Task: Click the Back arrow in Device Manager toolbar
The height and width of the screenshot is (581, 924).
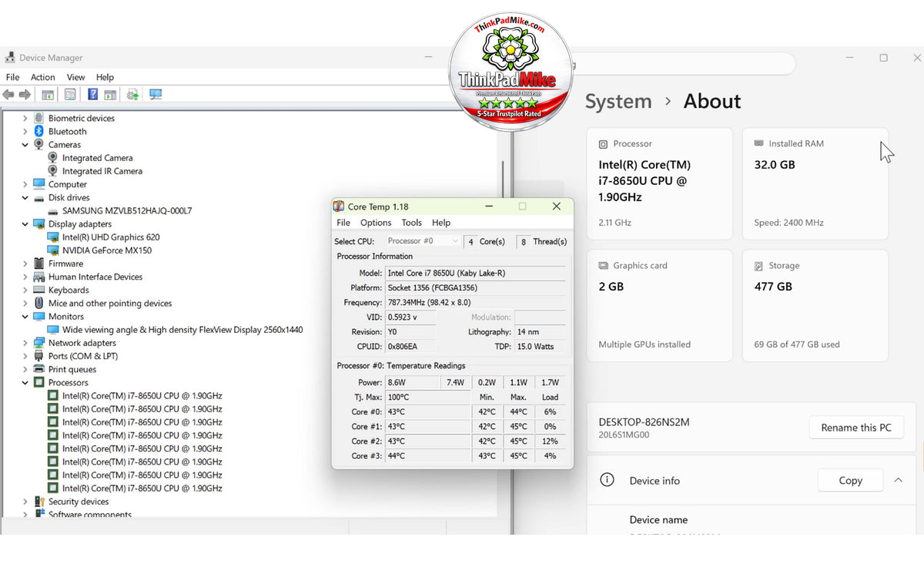Action: [x=8, y=95]
